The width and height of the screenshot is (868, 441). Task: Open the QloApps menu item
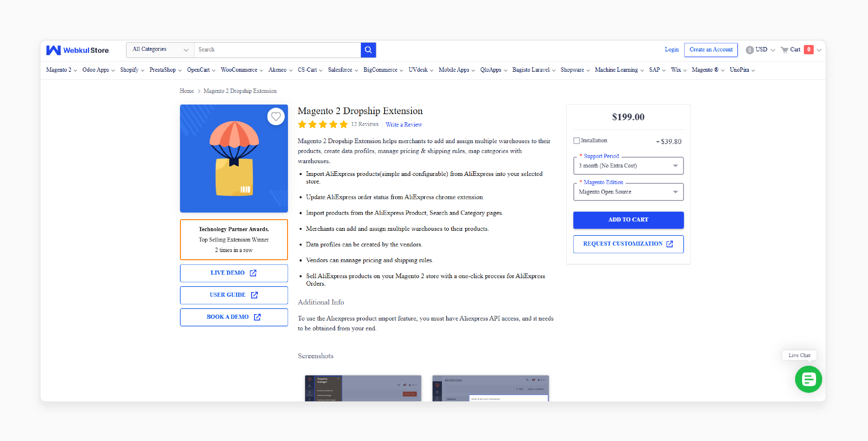click(x=494, y=70)
